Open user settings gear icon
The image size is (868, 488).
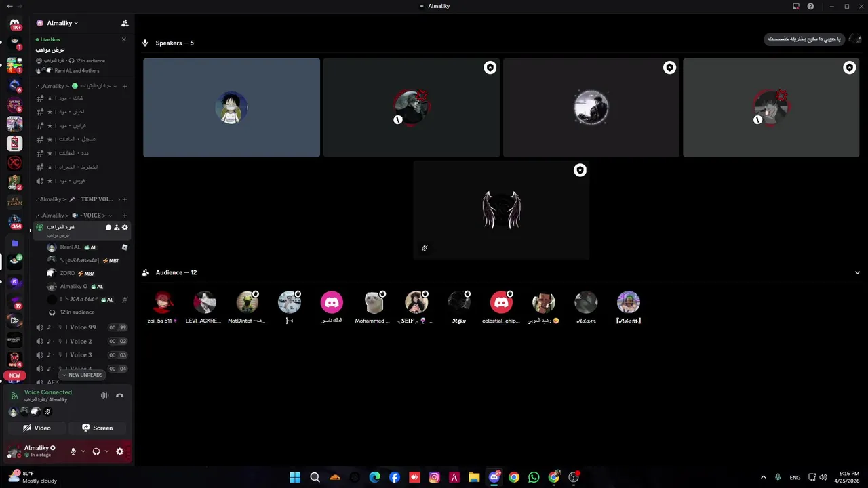click(x=120, y=451)
